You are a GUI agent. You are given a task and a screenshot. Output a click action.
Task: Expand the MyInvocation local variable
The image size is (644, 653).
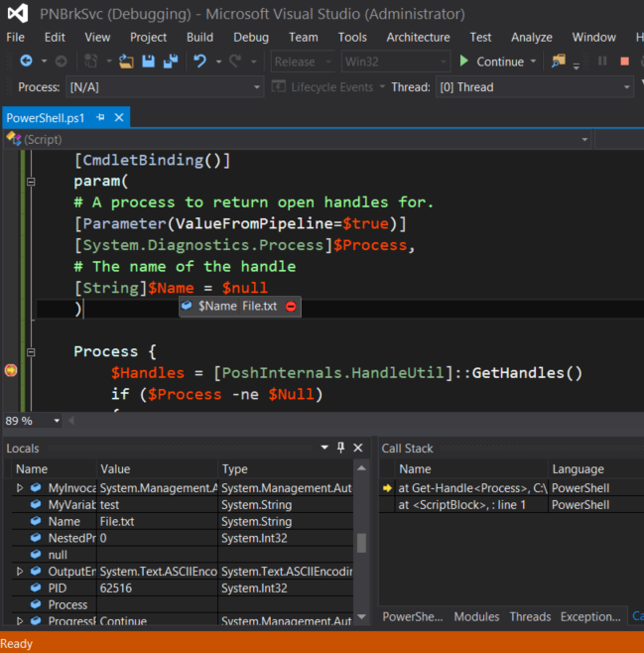(x=19, y=487)
